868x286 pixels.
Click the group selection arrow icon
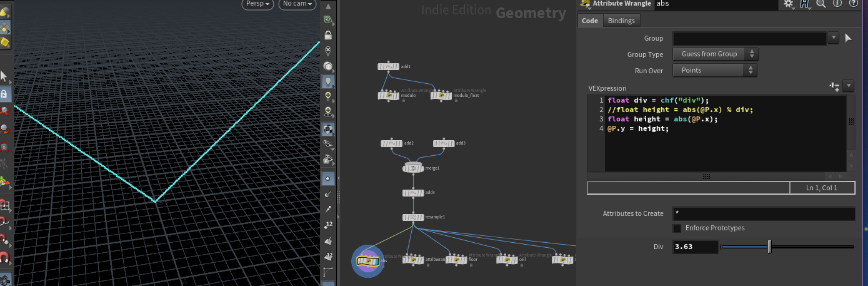tap(848, 38)
